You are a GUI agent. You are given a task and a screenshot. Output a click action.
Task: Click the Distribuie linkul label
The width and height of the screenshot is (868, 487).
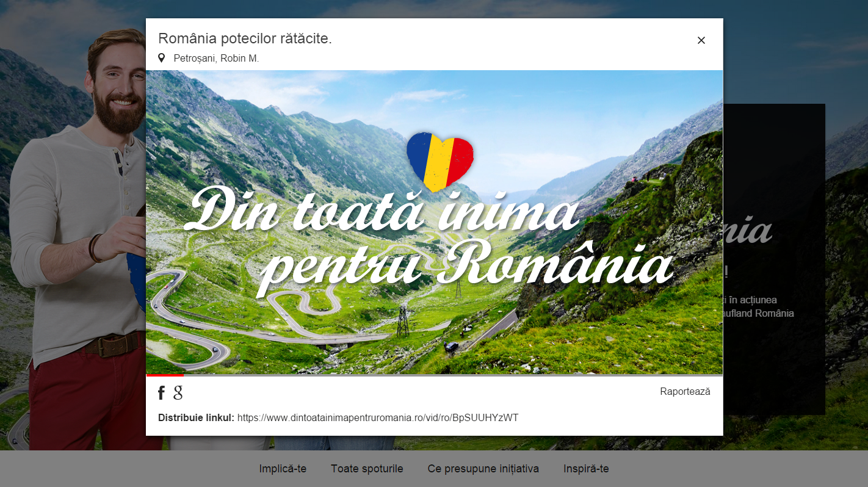click(x=196, y=417)
